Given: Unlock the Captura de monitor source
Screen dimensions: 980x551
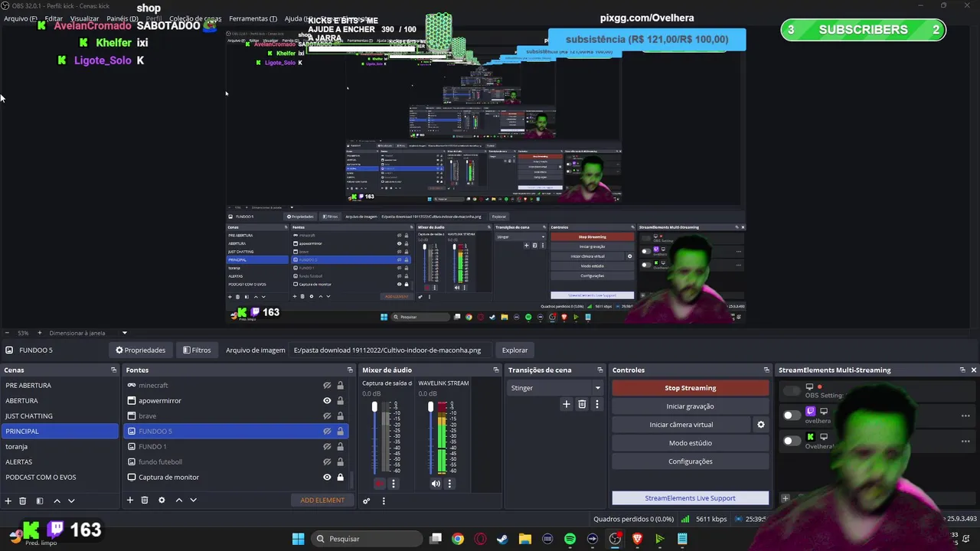Looking at the screenshot, I should click(x=340, y=477).
